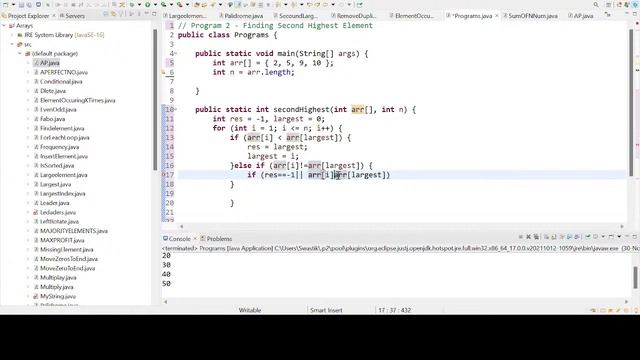The width and height of the screenshot is (640, 360).
Task: Click Remove Launch X icon in Console
Action: pyautogui.click(x=529, y=237)
